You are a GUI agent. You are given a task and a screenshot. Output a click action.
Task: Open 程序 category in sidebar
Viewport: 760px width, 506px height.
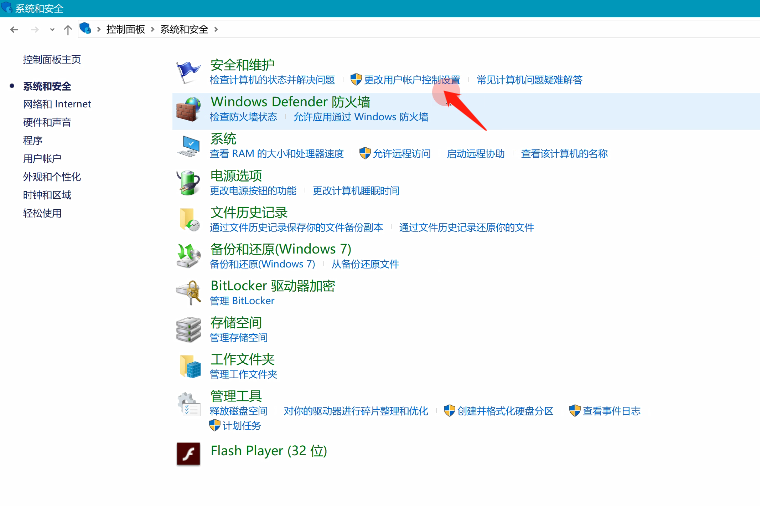tap(32, 141)
